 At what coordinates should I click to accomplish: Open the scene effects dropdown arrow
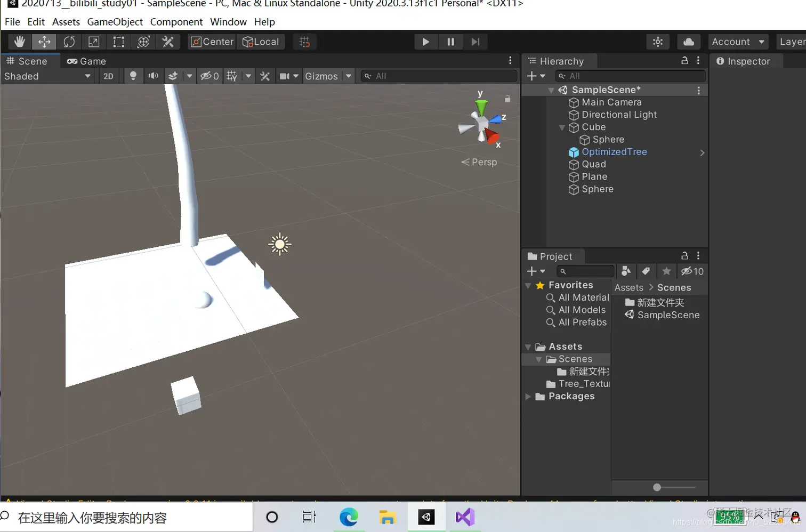pos(189,76)
